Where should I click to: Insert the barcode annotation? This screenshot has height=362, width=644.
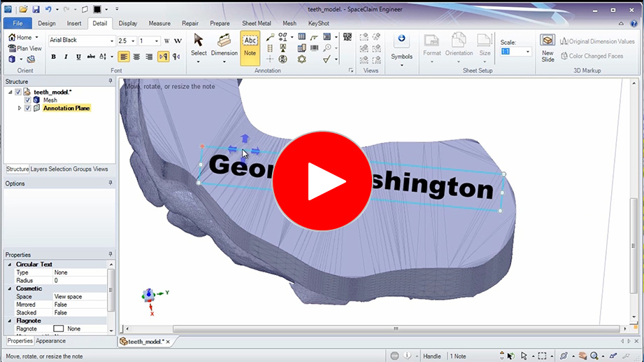click(x=315, y=48)
